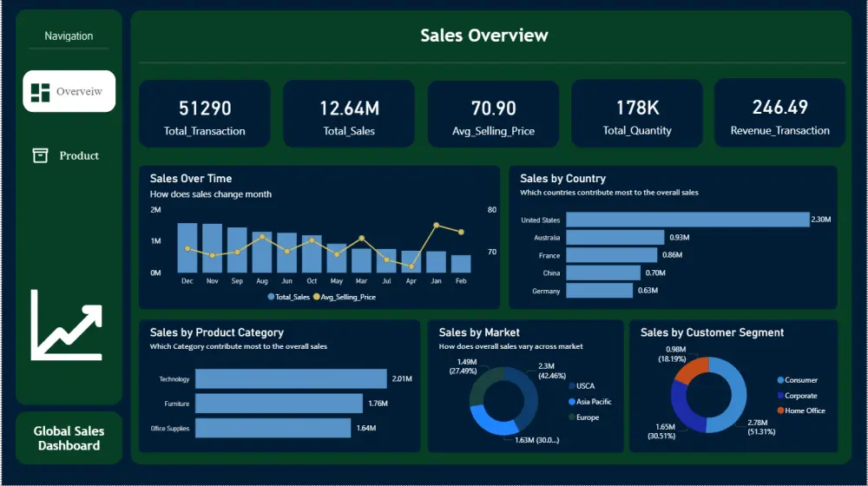Select the 246.49 Revenue_Transaction card
This screenshot has height=486, width=868.
[780, 114]
